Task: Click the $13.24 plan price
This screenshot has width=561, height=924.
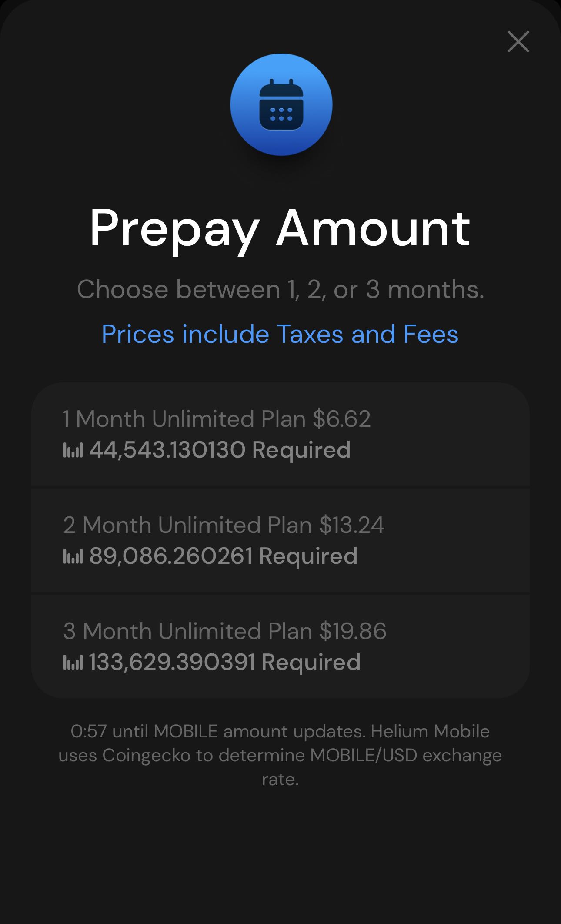Action: pyautogui.click(x=352, y=525)
